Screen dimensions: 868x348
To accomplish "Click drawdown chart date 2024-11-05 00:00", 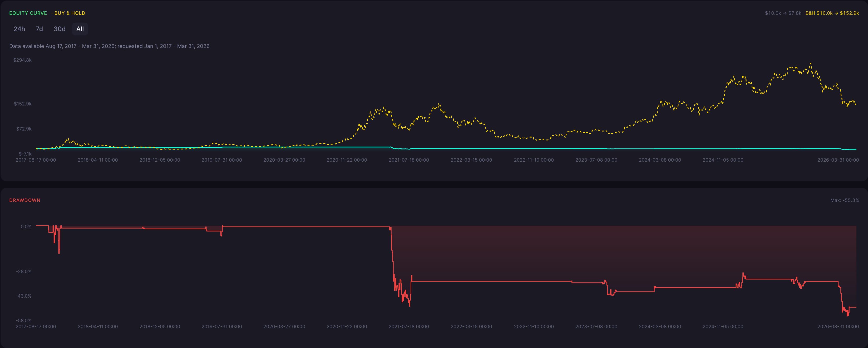I will tap(723, 327).
